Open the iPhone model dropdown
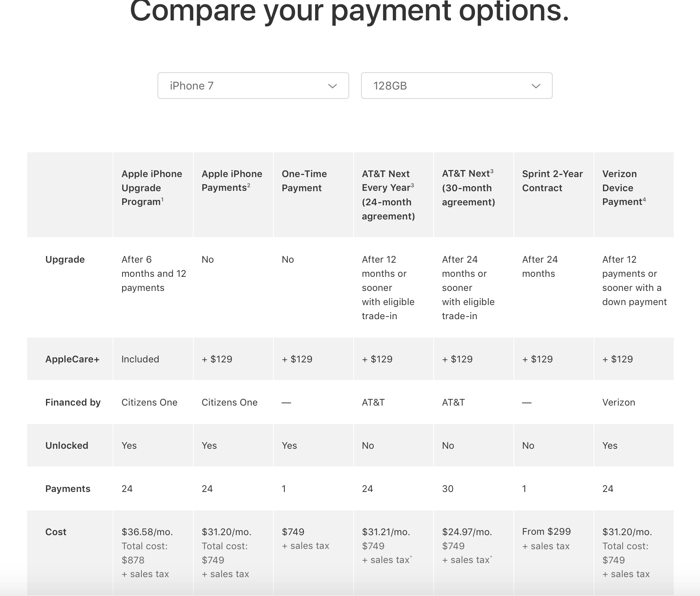This screenshot has height=596, width=700. tap(253, 86)
